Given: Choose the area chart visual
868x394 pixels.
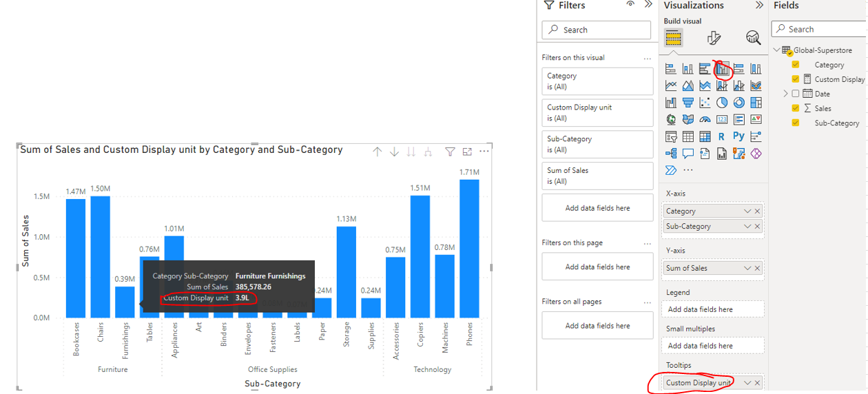Looking at the screenshot, I should (x=688, y=85).
